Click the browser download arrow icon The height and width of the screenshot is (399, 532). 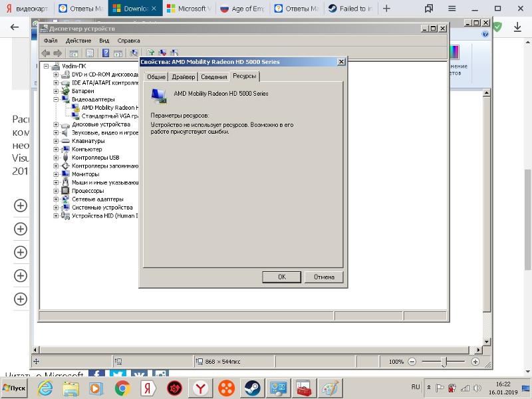pyautogui.click(x=517, y=27)
